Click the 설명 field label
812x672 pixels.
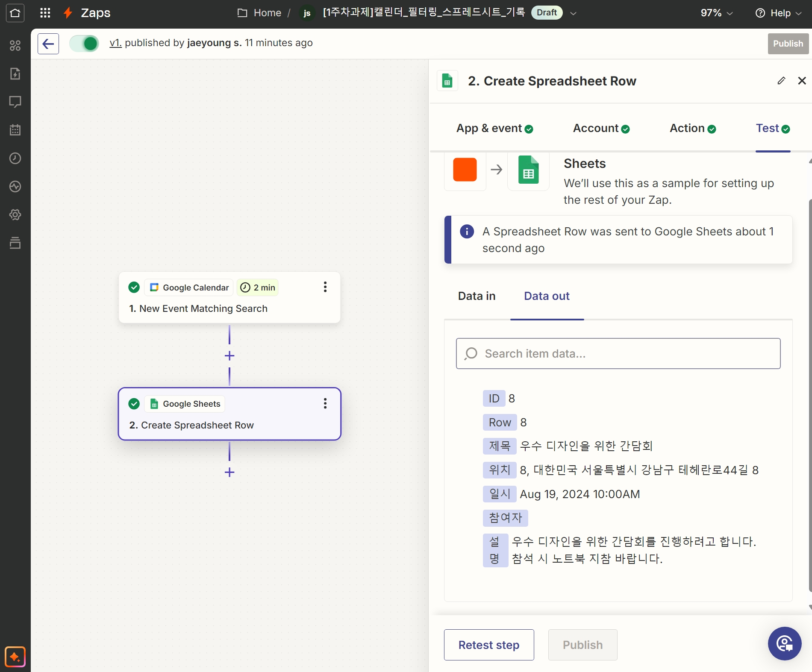(495, 550)
